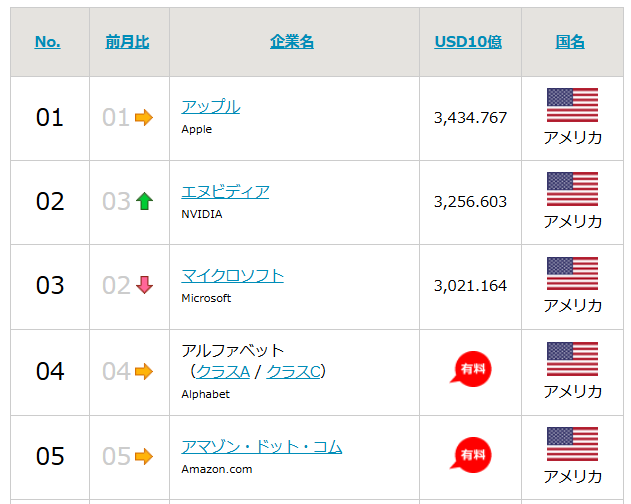Click the US flag in Amazon.com row
This screenshot has width=631, height=504.
(572, 444)
